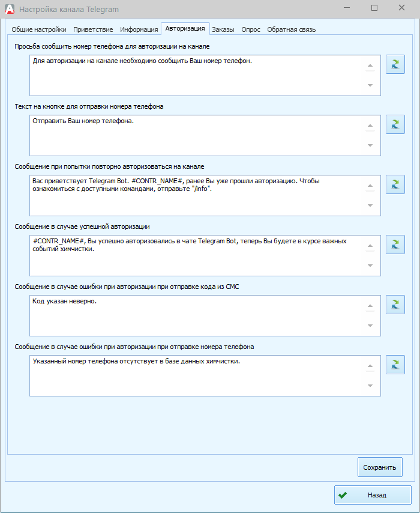Viewport: 420px width, 513px height.
Task: Select the Авторизация tab
Action: pos(185,28)
